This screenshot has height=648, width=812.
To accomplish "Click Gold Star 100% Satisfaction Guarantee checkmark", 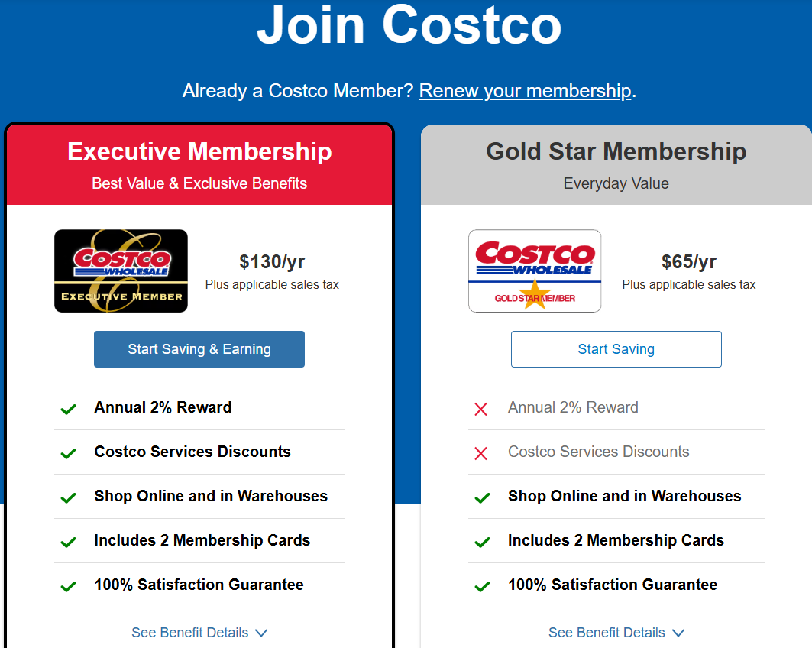I will [x=482, y=586].
